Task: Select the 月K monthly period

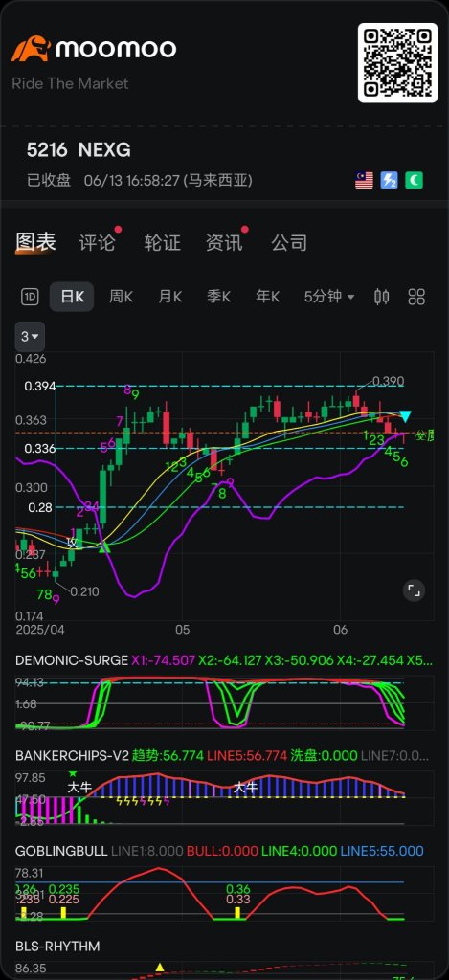Action: click(170, 297)
